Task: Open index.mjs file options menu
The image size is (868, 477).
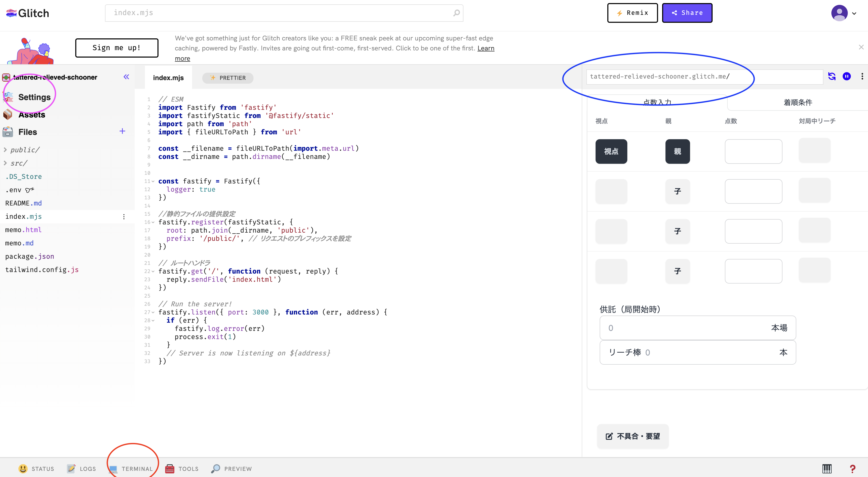Action: [x=124, y=216]
